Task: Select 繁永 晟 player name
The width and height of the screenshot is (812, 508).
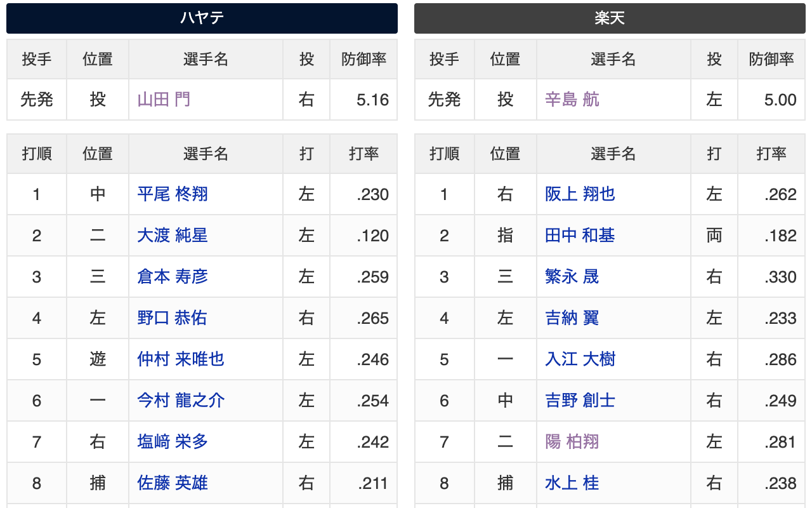Action: pos(572,277)
